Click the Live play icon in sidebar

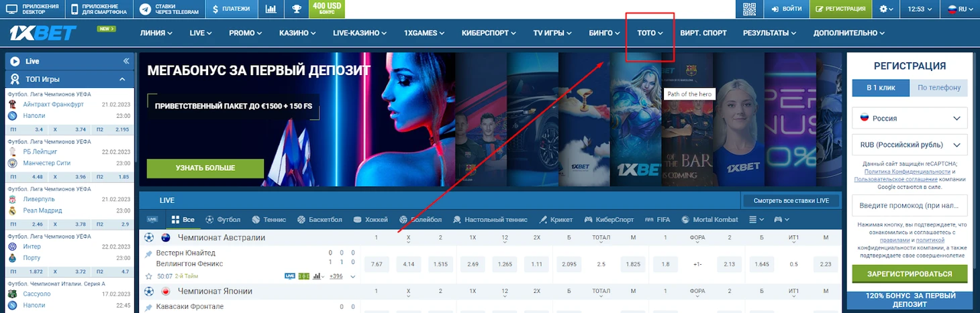(15, 61)
